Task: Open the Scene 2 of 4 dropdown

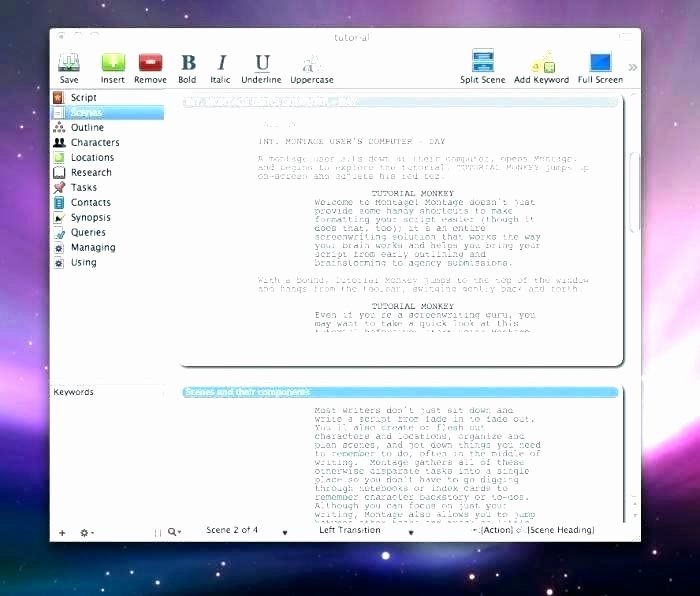Action: pyautogui.click(x=246, y=530)
